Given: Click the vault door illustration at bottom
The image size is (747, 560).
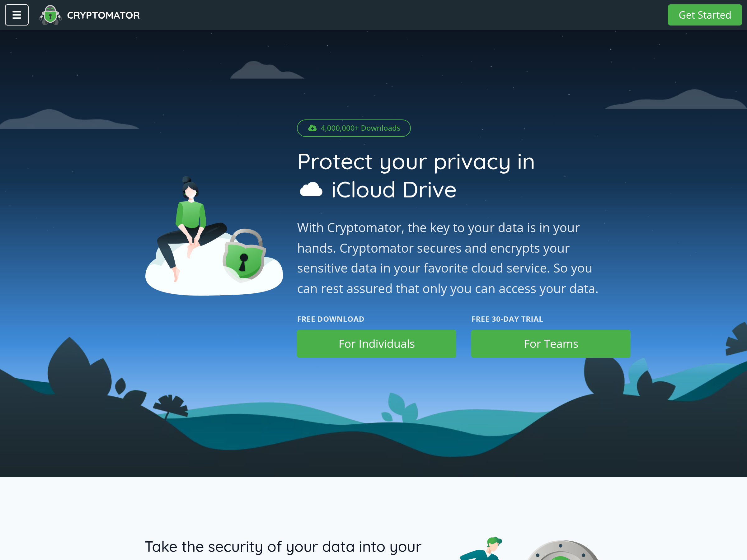Looking at the screenshot, I should click(562, 552).
